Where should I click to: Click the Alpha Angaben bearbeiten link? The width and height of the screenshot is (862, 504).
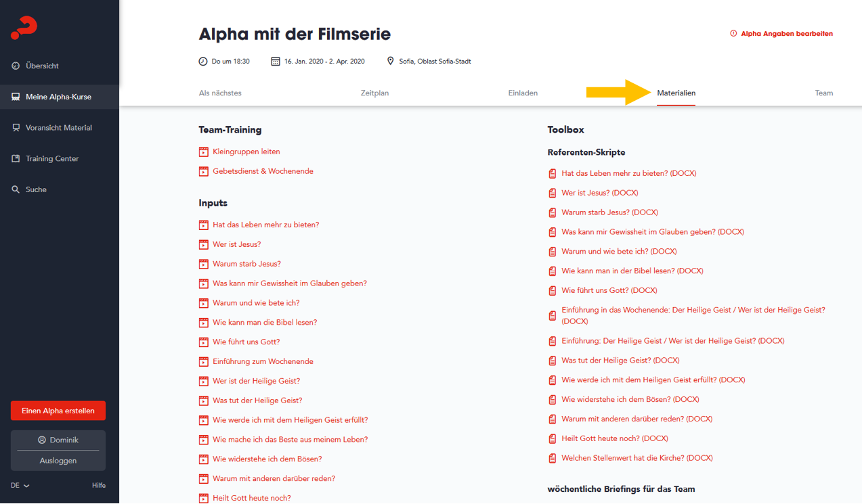pos(787,33)
